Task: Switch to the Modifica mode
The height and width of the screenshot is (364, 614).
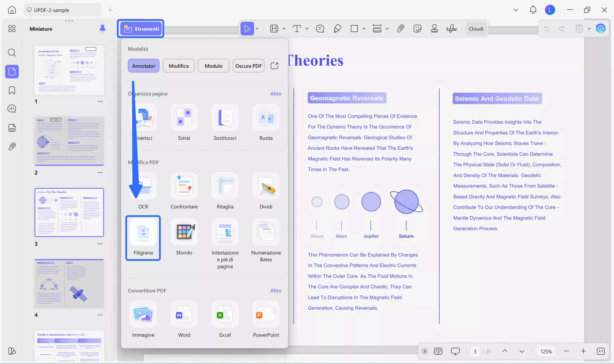Action: pos(178,65)
